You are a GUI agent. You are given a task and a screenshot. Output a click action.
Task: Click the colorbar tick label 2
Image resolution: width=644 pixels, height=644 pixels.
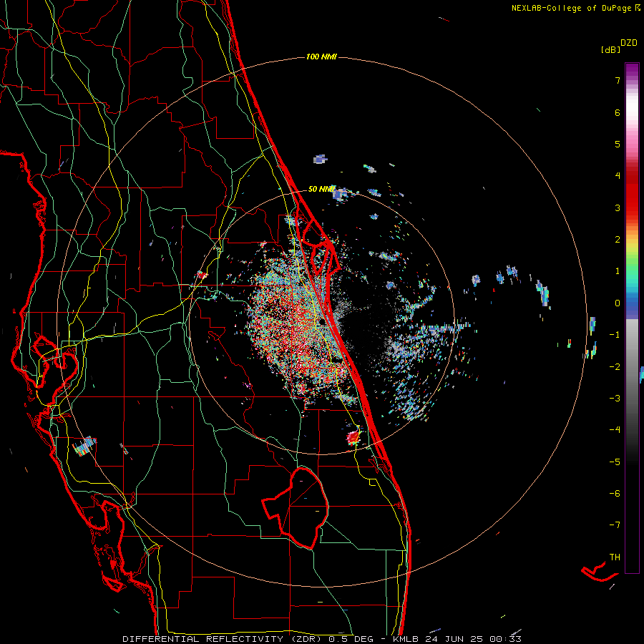618,240
